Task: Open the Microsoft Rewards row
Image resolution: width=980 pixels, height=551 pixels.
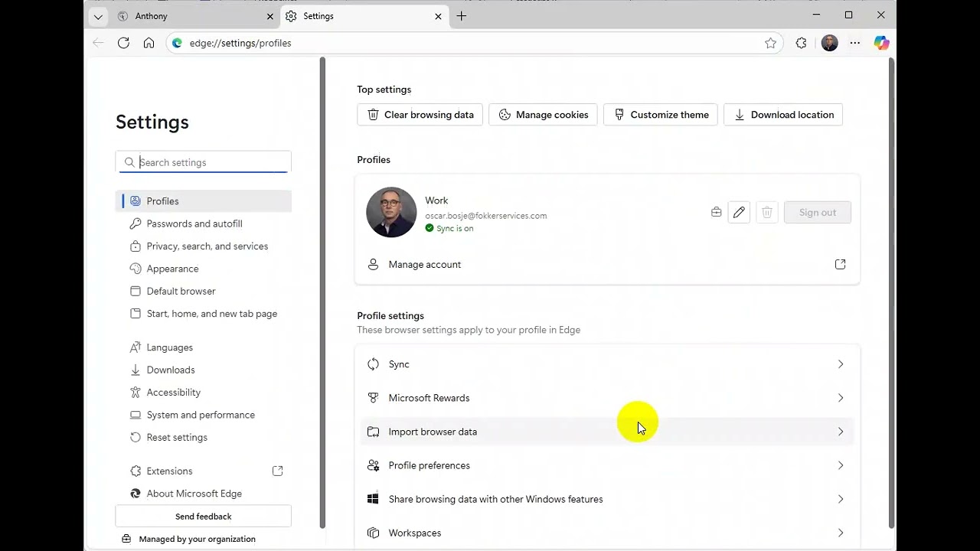Action: pyautogui.click(x=607, y=398)
